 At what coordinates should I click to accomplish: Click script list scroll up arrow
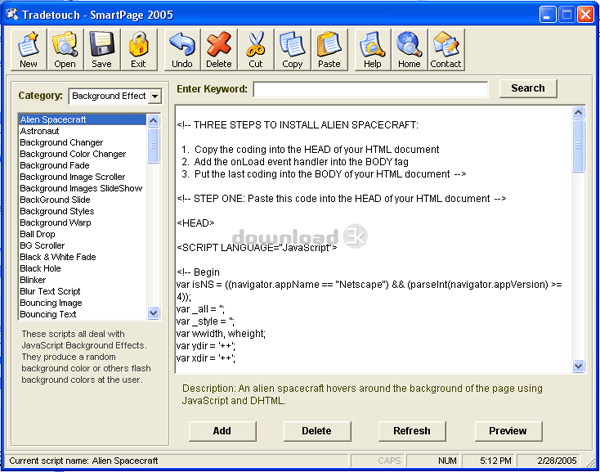[x=153, y=121]
